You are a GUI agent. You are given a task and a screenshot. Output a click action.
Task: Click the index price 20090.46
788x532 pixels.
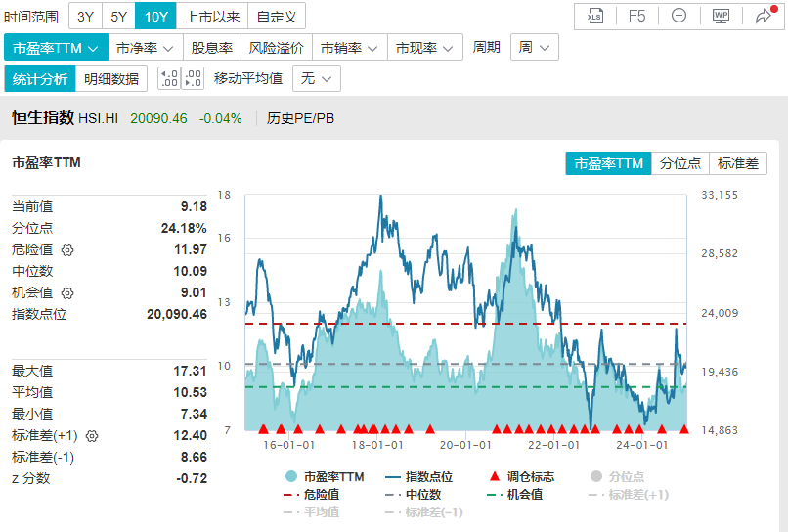click(x=158, y=118)
